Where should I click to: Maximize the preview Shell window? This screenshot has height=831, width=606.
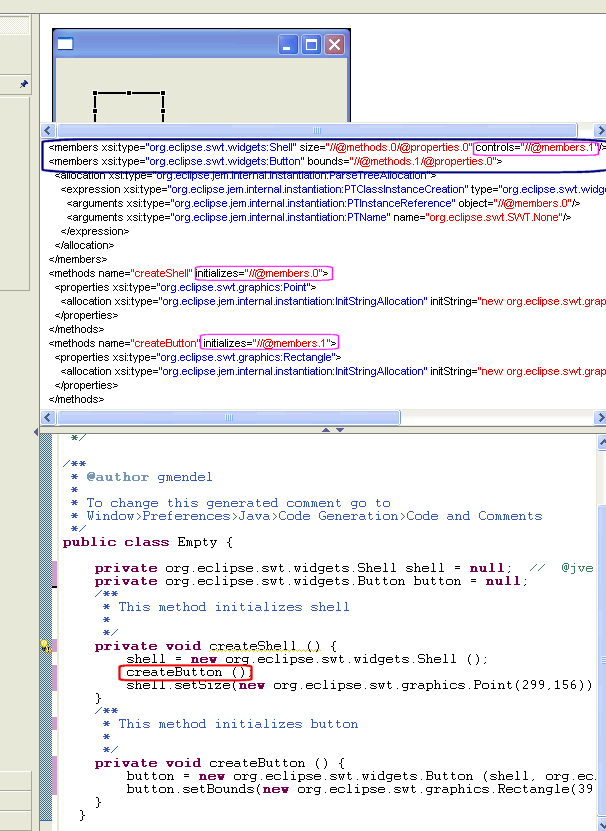click(x=312, y=45)
